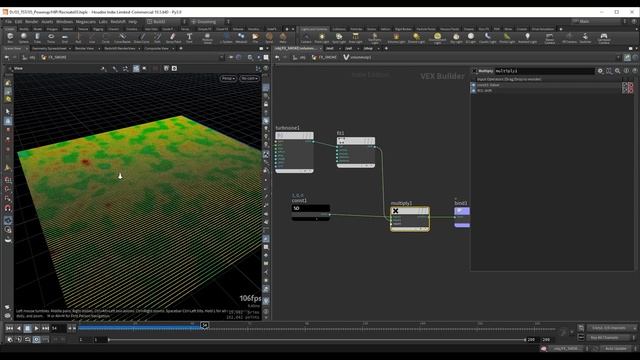Select the Tube shelf tool
The width and height of the screenshot is (640, 360).
37,38
